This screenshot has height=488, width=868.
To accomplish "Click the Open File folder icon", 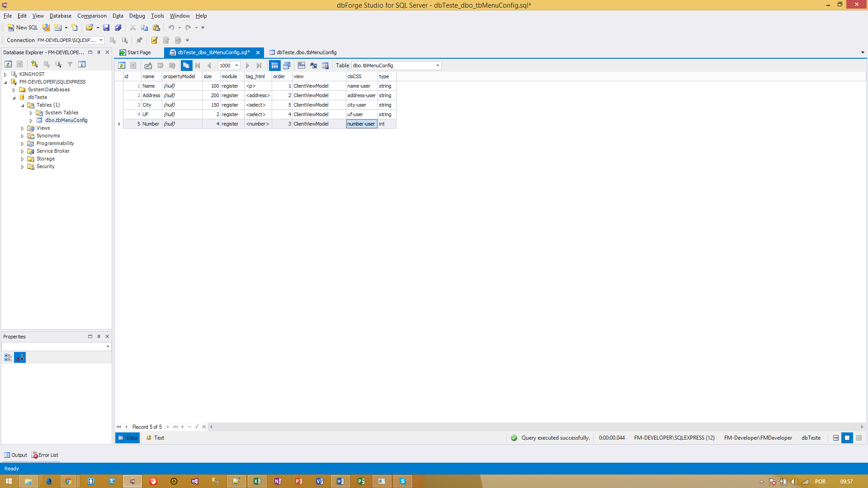I will pos(89,28).
